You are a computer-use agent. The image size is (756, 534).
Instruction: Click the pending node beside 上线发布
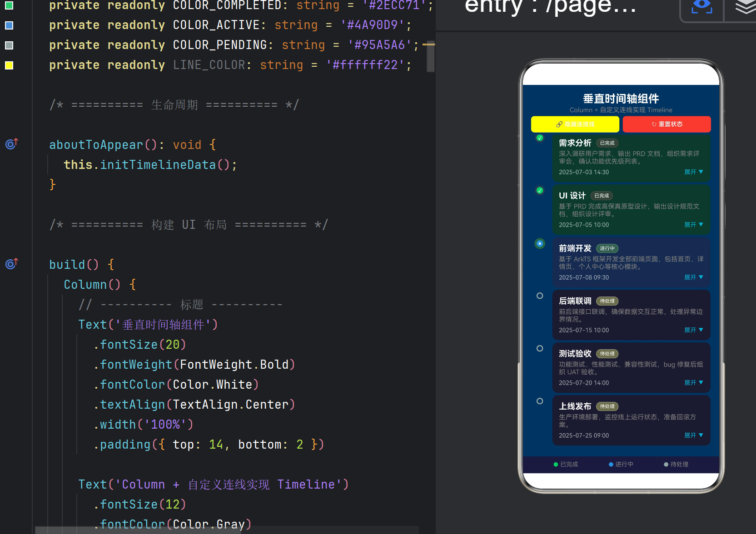click(x=540, y=401)
